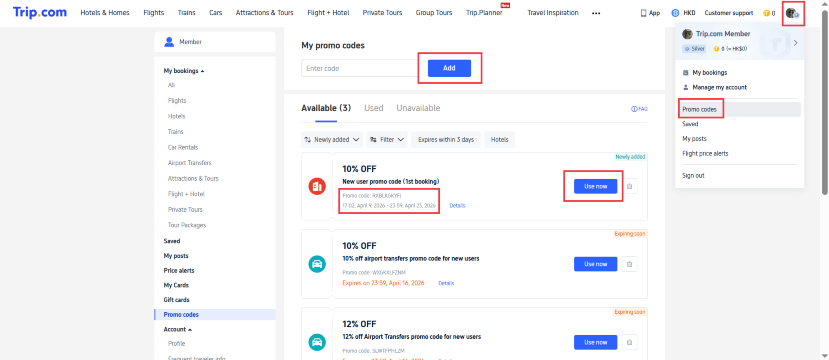Open Attractions & Tours in top navigation
The height and width of the screenshot is (360, 829).
pyautogui.click(x=264, y=13)
